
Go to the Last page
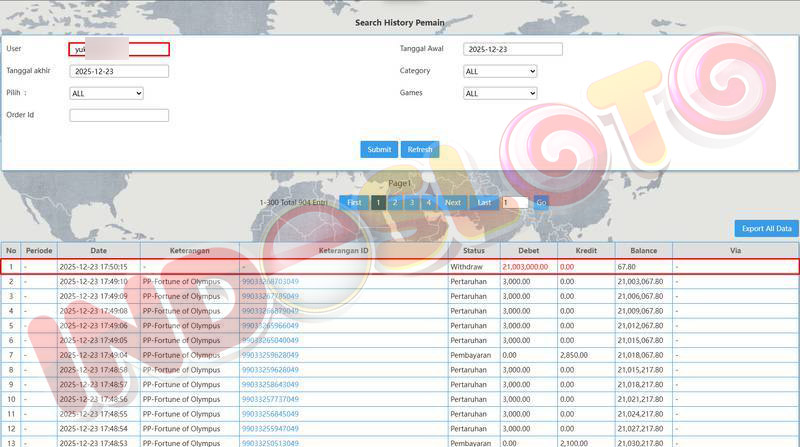pos(484,202)
